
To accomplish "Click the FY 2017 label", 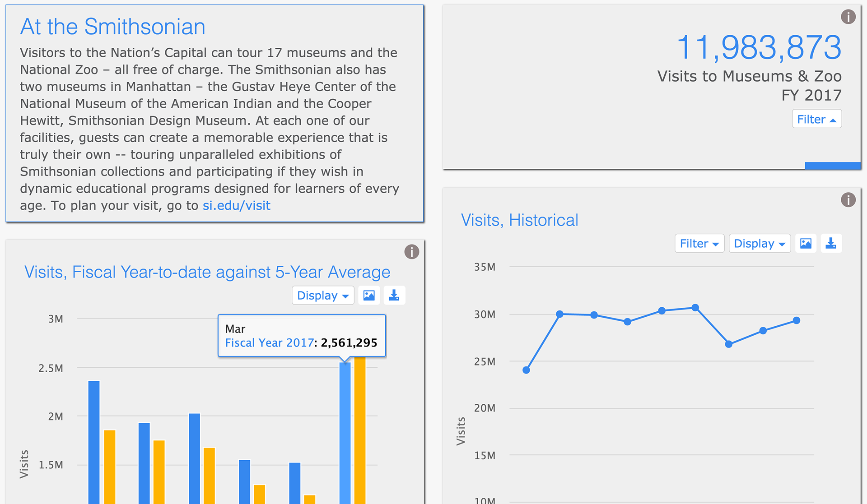I will 811,95.
